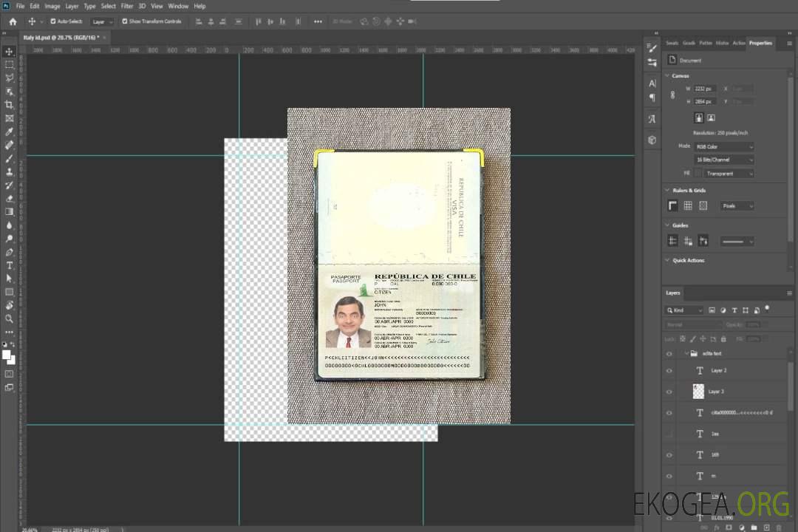
Task: Set portrait canvas orientation
Action: (699, 118)
